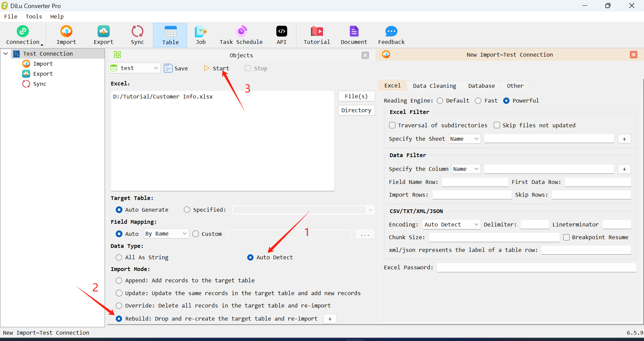Click the plus button next to Rebuild
Screen dimensions: 644x341
click(x=330, y=319)
